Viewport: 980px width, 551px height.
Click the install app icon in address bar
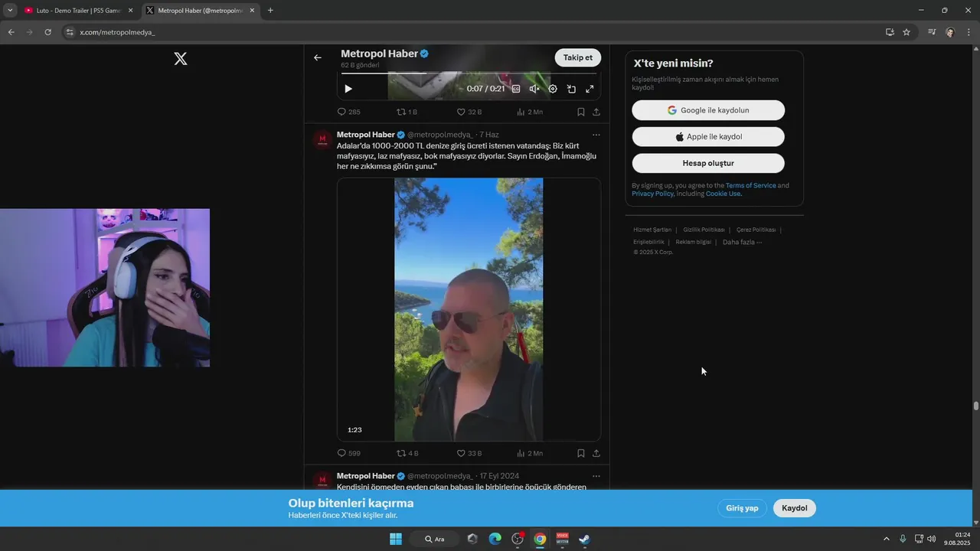click(x=890, y=32)
